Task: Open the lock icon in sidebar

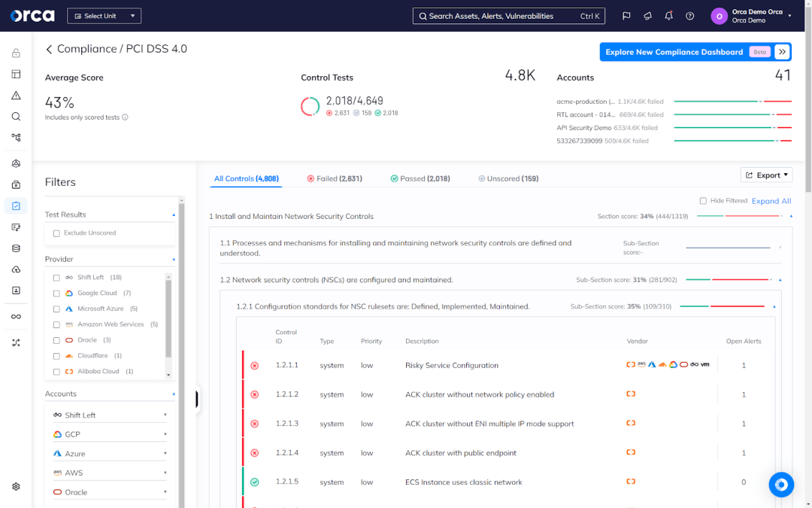Action: coord(16,53)
